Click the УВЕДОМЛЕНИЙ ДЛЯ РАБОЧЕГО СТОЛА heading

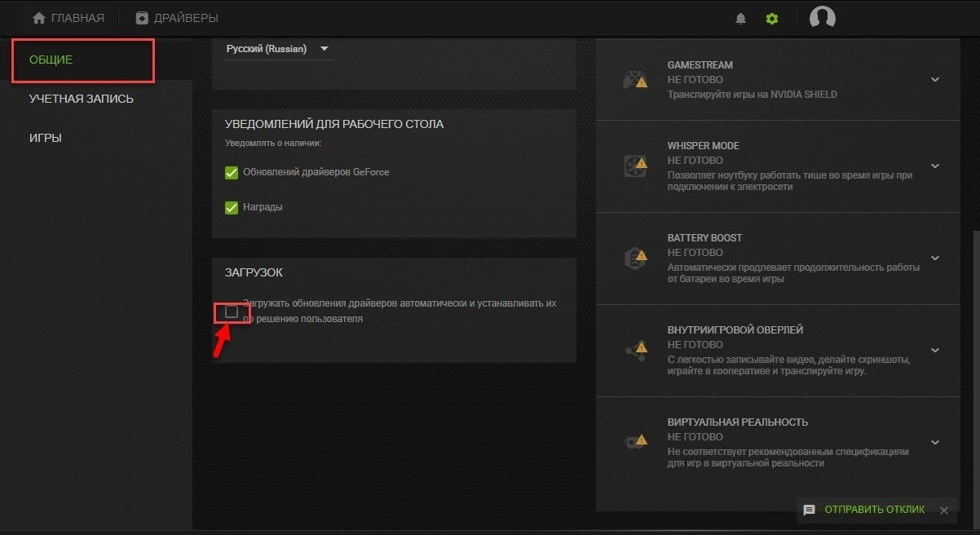334,124
